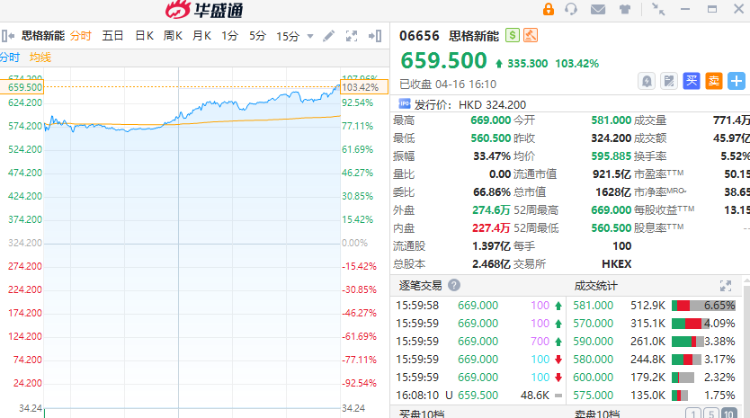Show 10 levels of order book

coord(729,413)
